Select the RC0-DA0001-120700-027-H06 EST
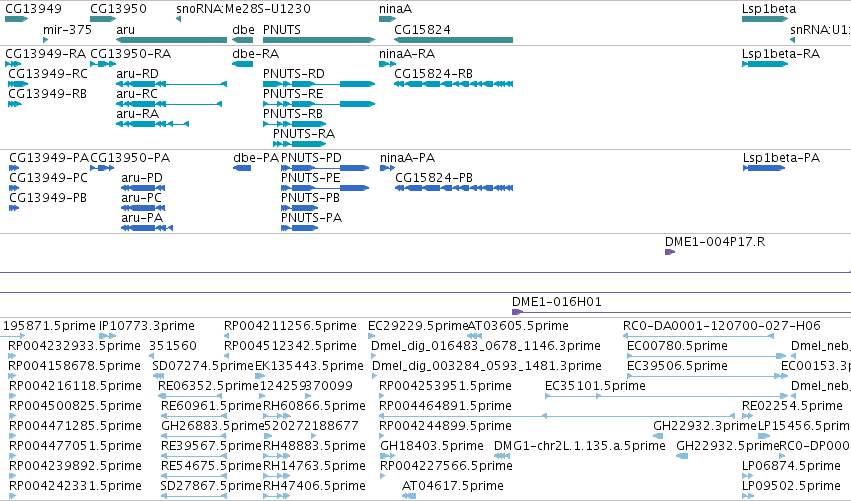This screenshot has height=501, width=851. click(698, 337)
